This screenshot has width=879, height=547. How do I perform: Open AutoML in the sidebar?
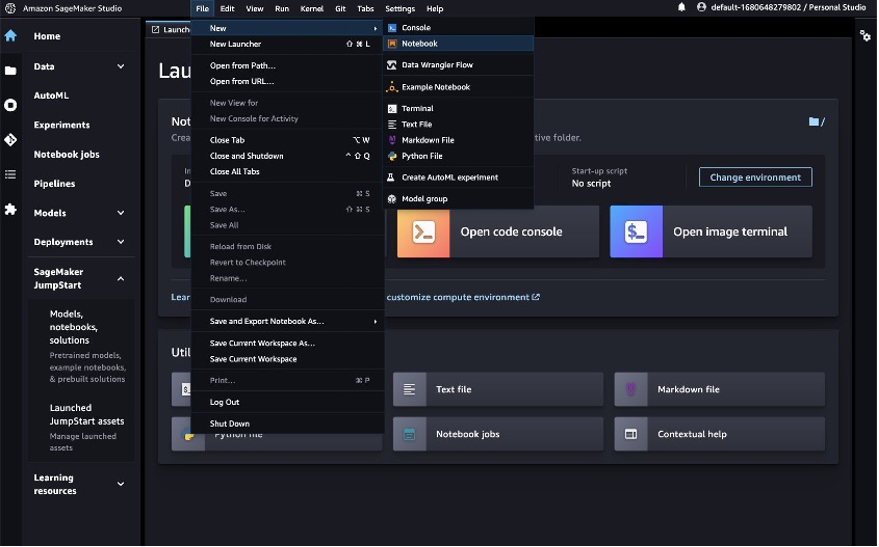click(x=51, y=95)
